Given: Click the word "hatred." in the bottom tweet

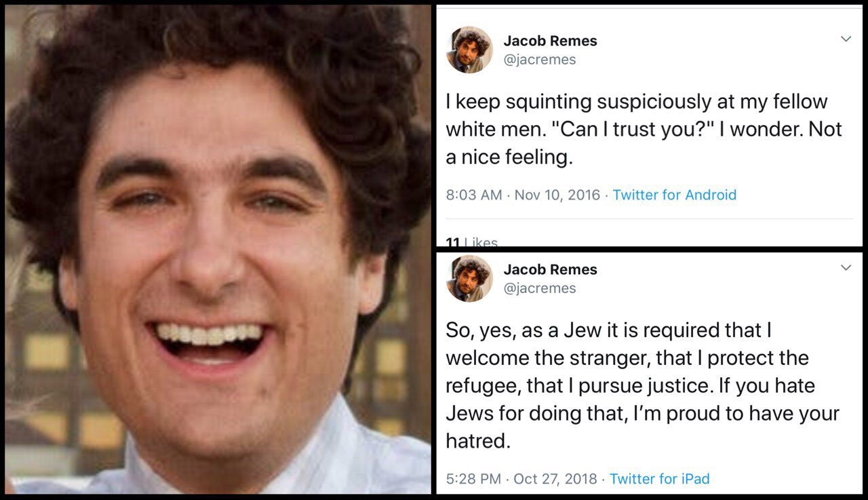Looking at the screenshot, I should (477, 441).
